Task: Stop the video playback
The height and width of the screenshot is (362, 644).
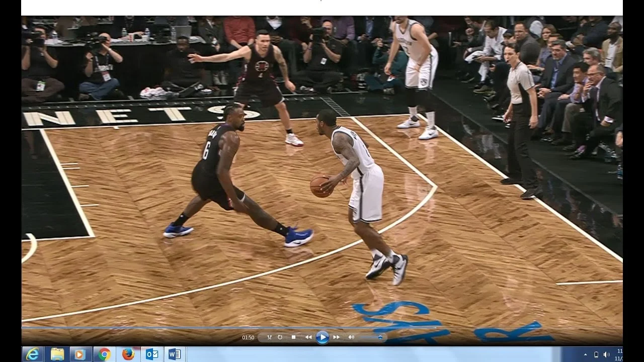Action: coord(294,337)
